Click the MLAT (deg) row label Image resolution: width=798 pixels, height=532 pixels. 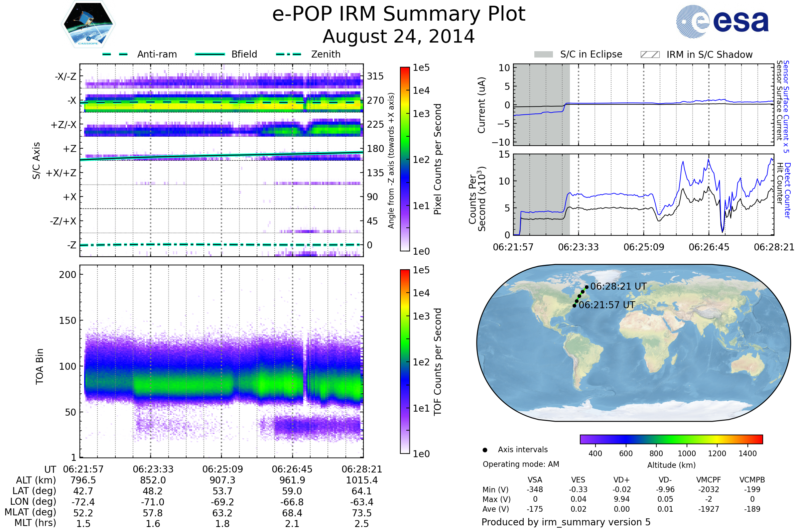click(x=31, y=512)
